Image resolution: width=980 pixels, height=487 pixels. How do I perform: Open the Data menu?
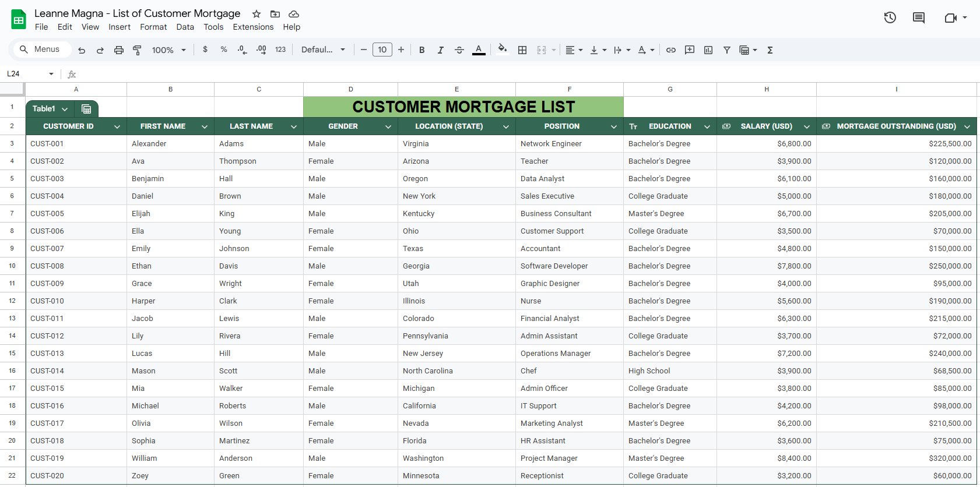(185, 27)
